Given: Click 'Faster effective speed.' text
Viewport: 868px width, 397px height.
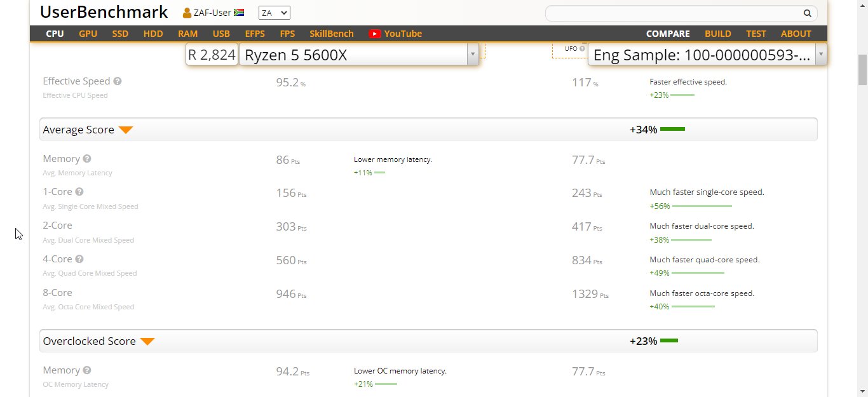Looking at the screenshot, I should 688,82.
